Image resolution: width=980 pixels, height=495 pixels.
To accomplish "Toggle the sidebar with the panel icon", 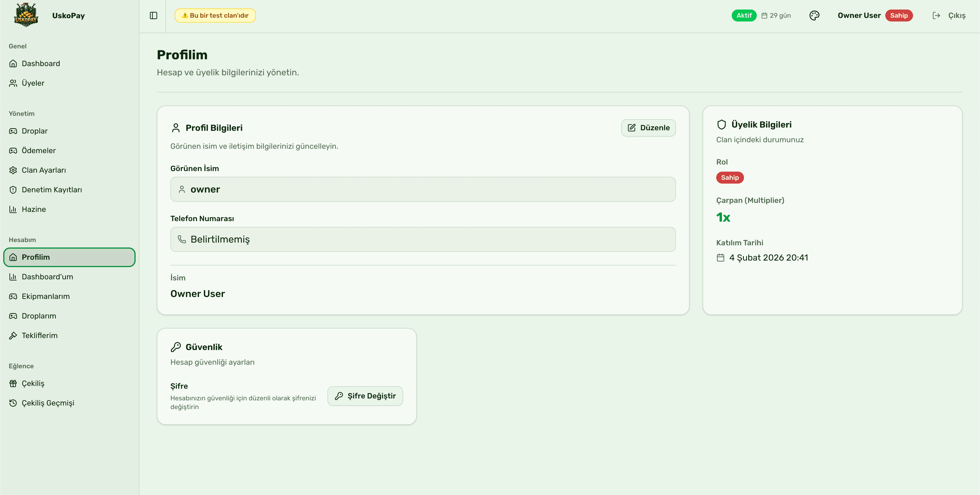I will pos(153,16).
